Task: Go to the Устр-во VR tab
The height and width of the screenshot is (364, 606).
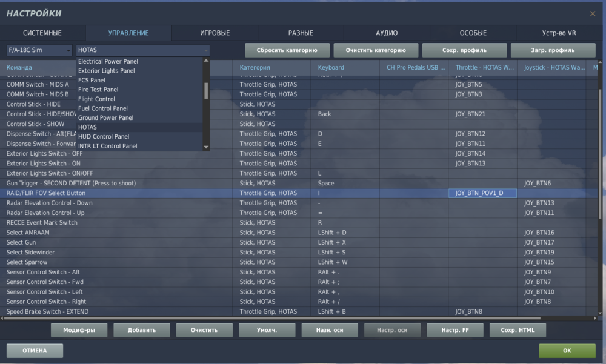Action: point(559,33)
